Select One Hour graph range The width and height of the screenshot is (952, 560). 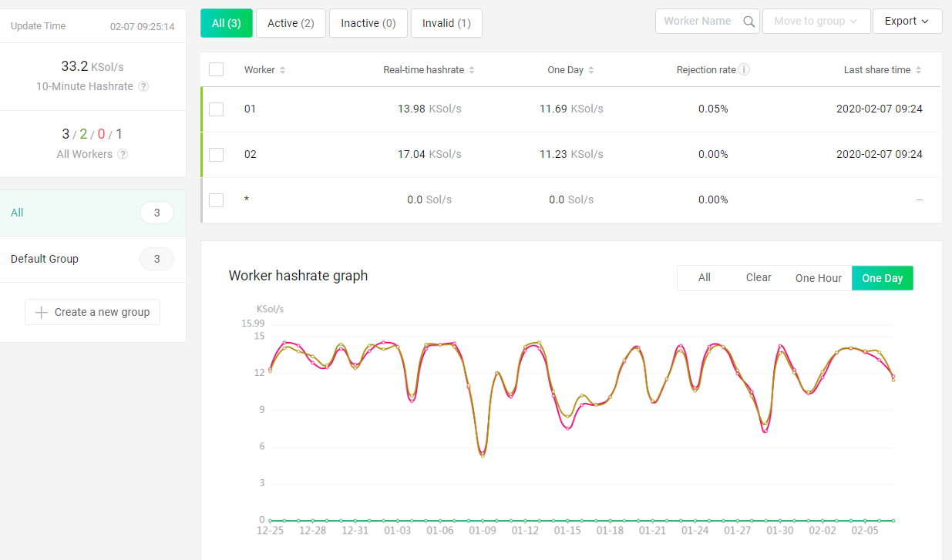point(818,278)
